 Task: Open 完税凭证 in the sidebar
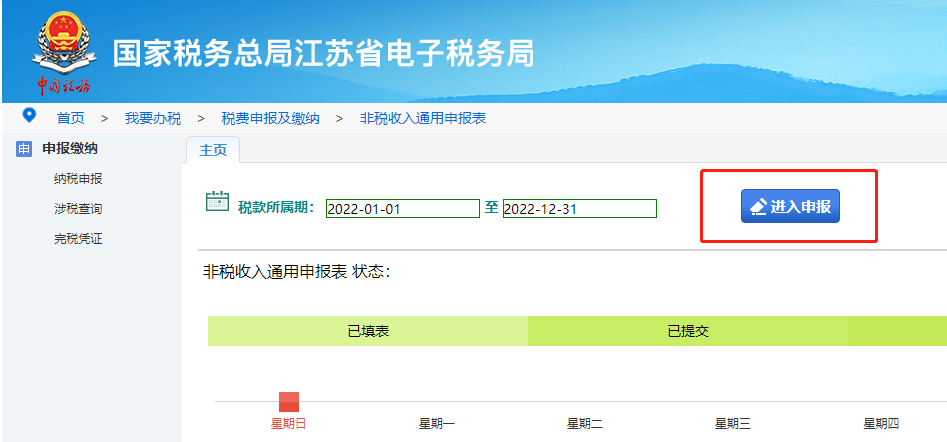pyautogui.click(x=78, y=239)
